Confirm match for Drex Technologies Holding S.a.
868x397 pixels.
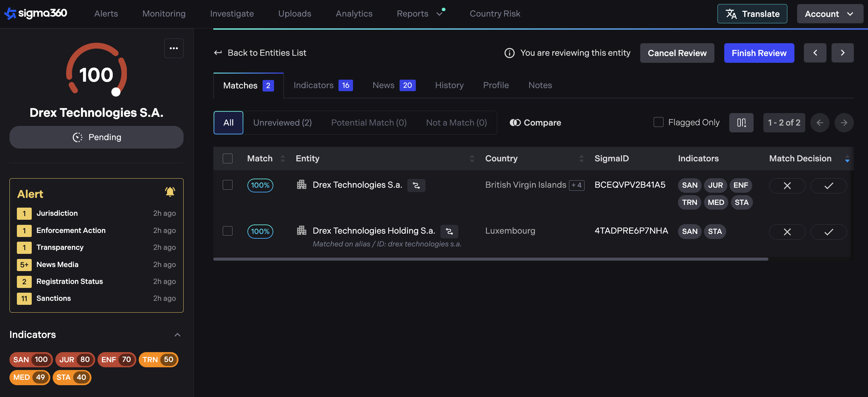point(829,232)
